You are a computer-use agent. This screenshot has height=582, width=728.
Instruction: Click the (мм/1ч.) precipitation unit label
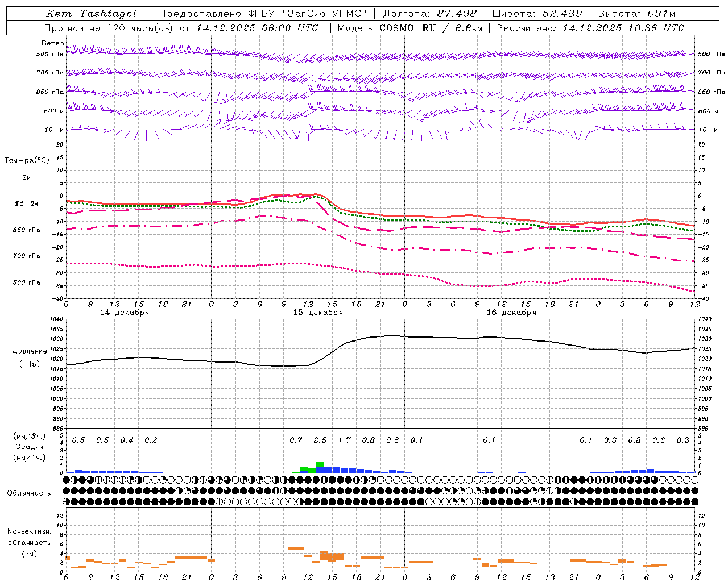29,458
